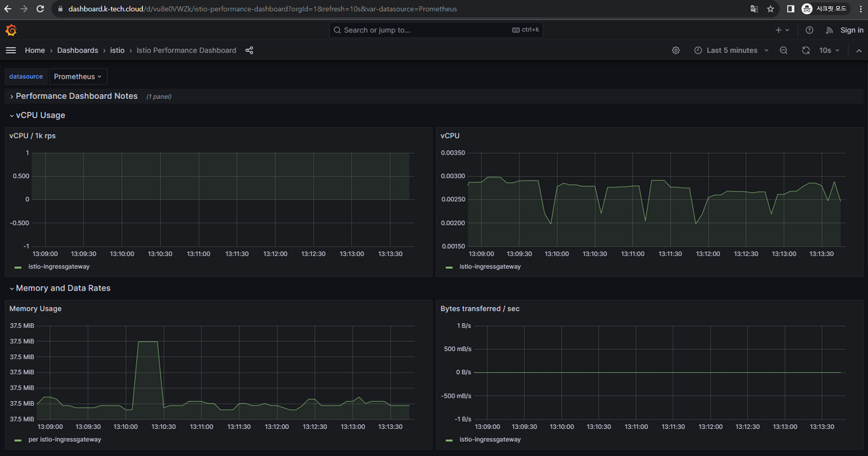Viewport: 868px width, 456px height.
Task: Collapse the Memory and Data Rates row
Action: 63,288
